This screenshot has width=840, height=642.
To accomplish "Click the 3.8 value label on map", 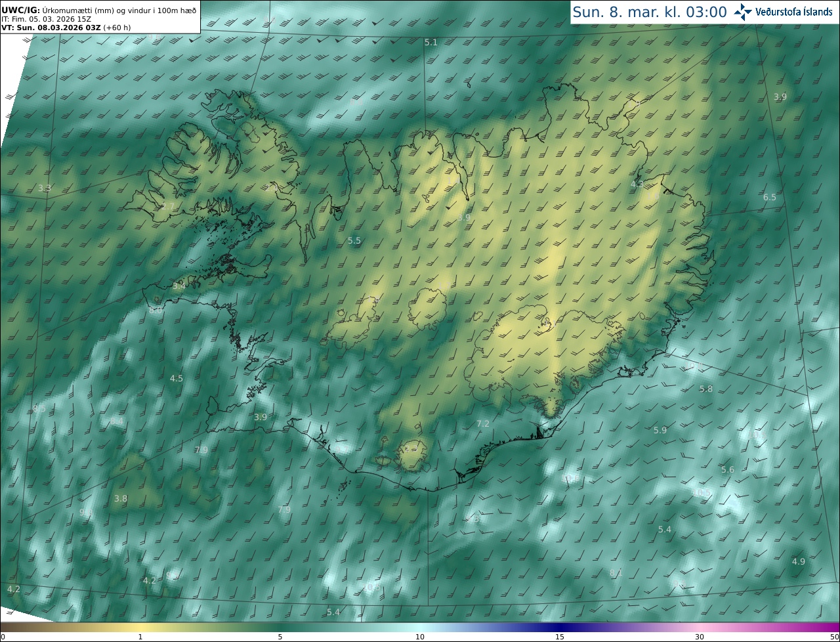I will [x=121, y=499].
